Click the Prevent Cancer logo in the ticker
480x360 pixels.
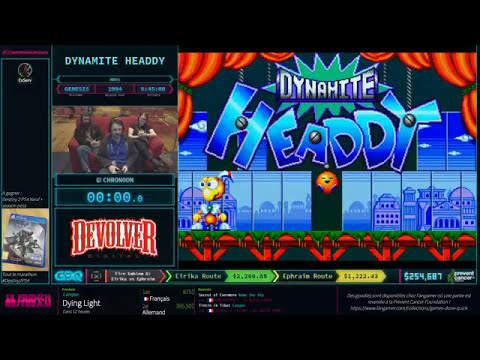[x=461, y=276]
